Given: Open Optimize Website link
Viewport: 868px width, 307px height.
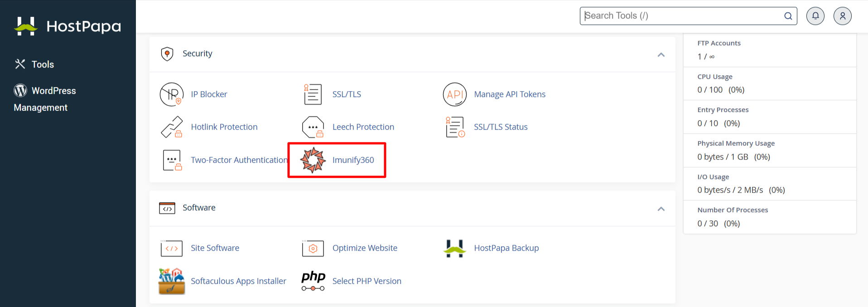Looking at the screenshot, I should click(365, 248).
